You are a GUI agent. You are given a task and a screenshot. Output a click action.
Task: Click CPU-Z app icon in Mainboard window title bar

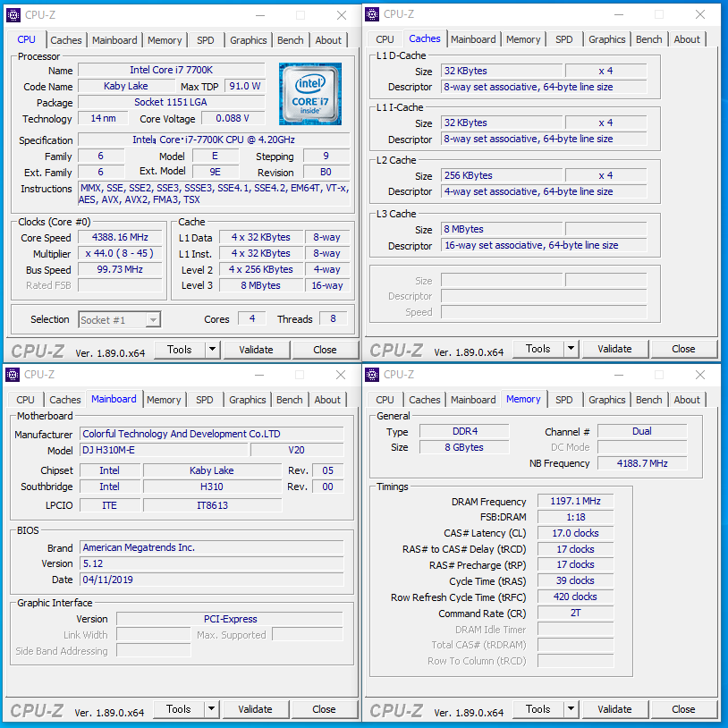point(13,374)
